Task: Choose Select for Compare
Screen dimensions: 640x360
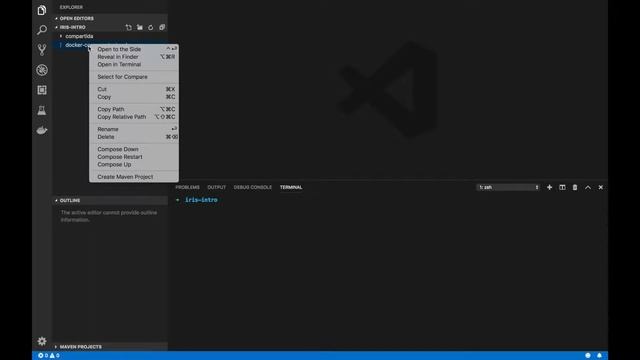Action: pos(133,77)
